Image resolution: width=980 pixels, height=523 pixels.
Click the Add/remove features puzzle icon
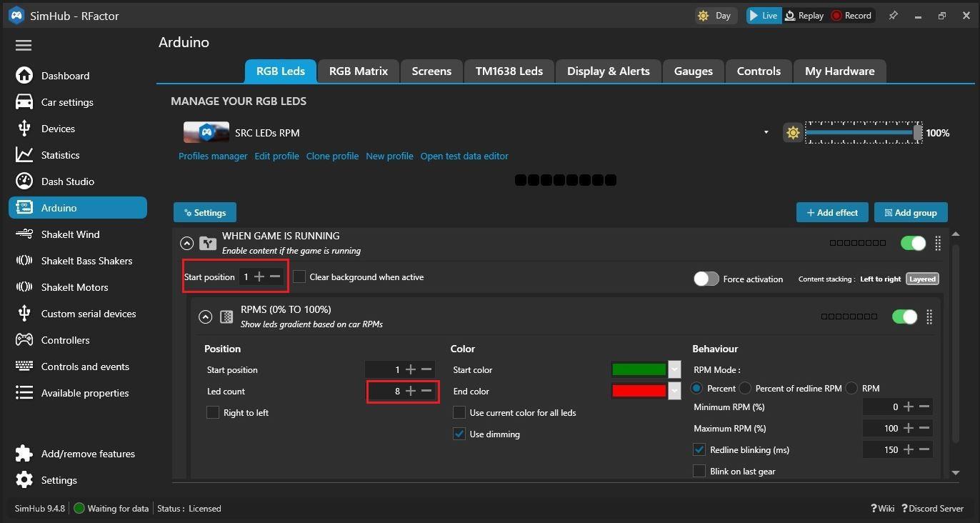(x=24, y=454)
